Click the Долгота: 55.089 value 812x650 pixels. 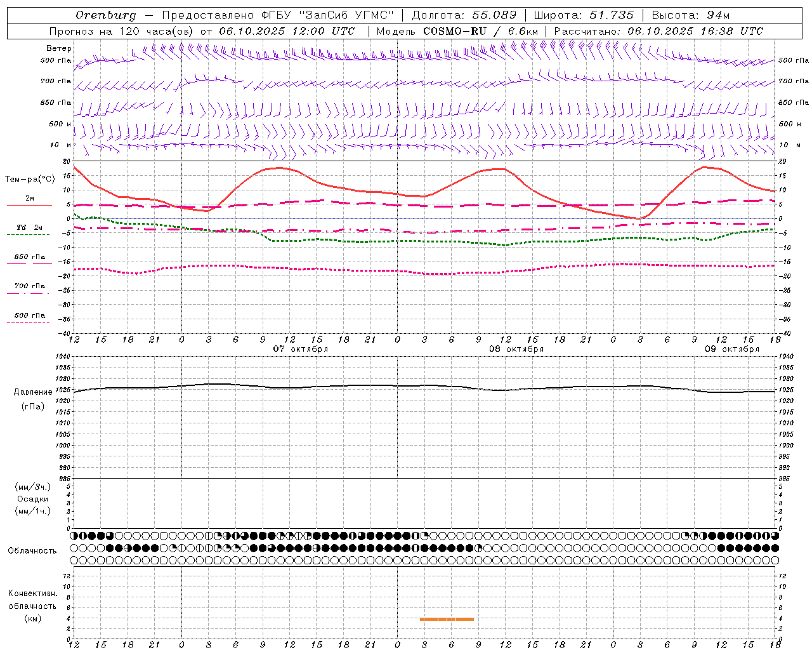(x=464, y=15)
